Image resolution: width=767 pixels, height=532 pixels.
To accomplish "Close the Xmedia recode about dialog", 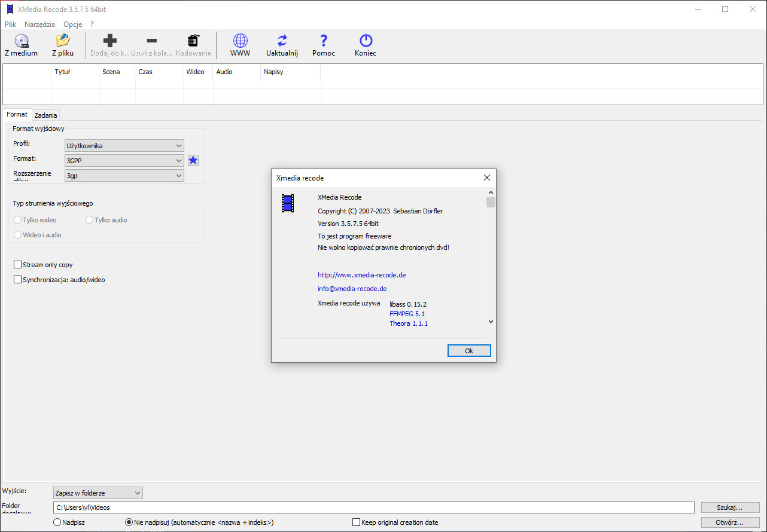I will pos(487,178).
